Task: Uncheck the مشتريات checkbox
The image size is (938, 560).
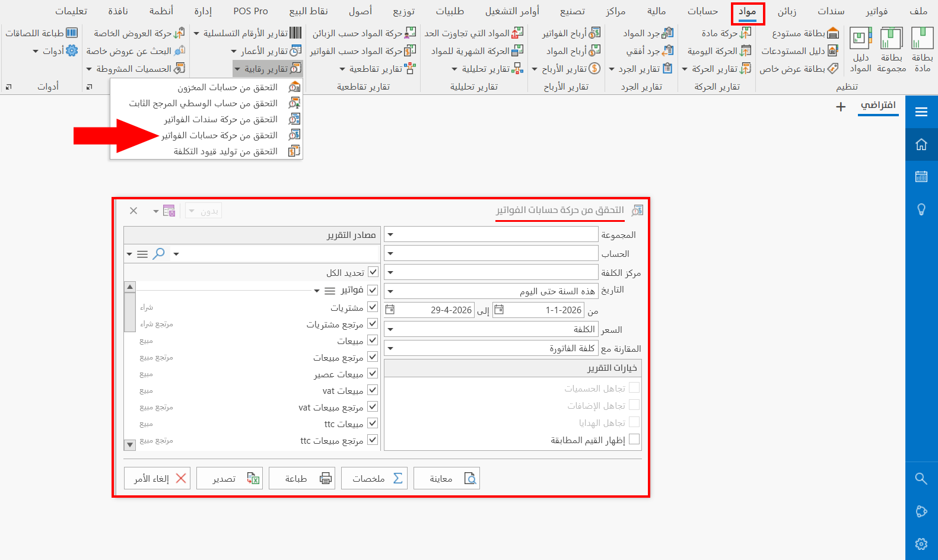Action: click(x=373, y=307)
